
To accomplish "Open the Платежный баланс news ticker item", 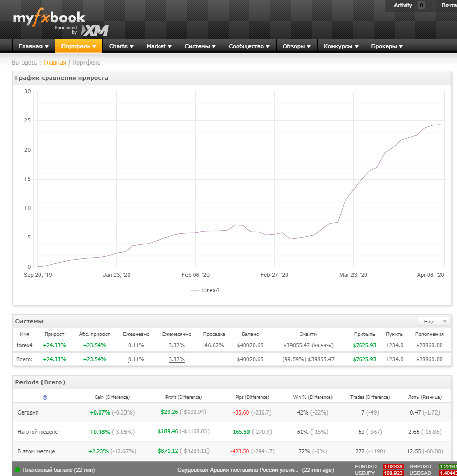I will click(58, 470).
